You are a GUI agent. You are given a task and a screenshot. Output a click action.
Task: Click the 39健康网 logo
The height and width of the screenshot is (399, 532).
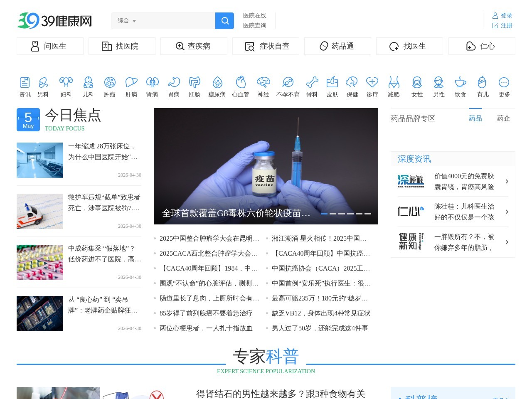(x=54, y=21)
